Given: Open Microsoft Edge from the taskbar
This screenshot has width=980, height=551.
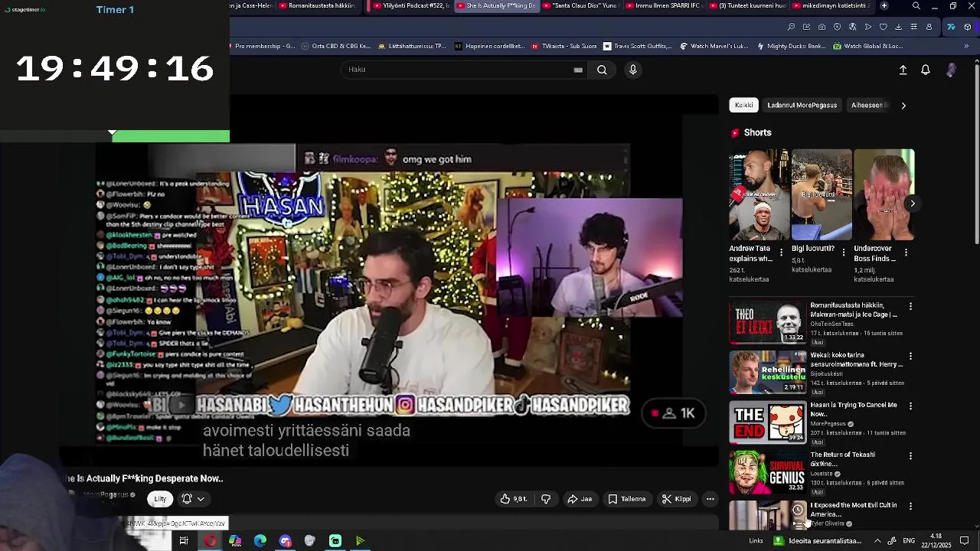Looking at the screenshot, I should pos(260,541).
